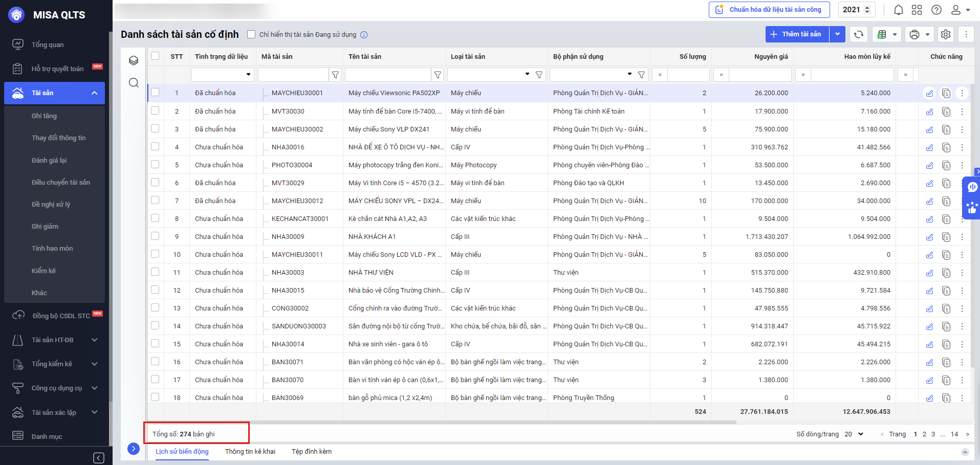
Task: Click the print icon in toolbar
Action: coord(914,34)
